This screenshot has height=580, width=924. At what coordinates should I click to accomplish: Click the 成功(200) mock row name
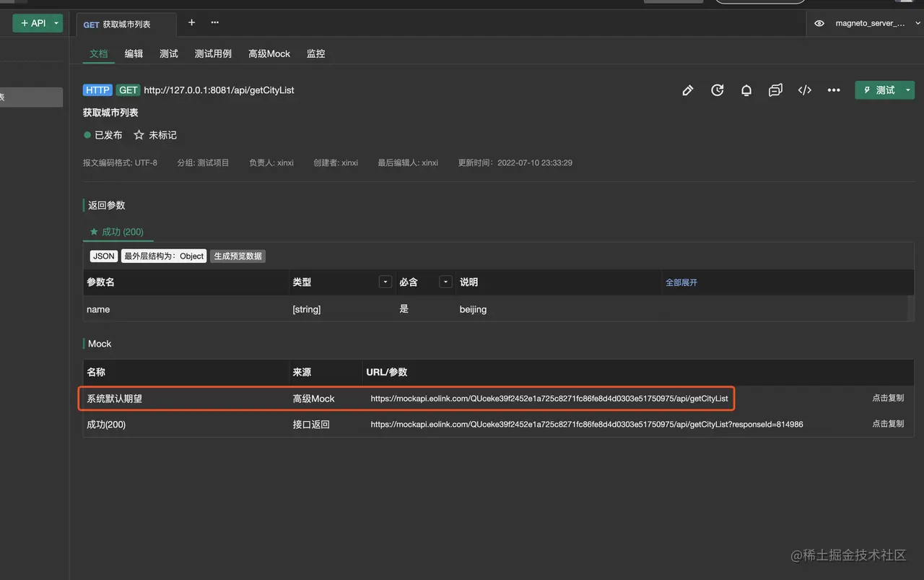106,425
